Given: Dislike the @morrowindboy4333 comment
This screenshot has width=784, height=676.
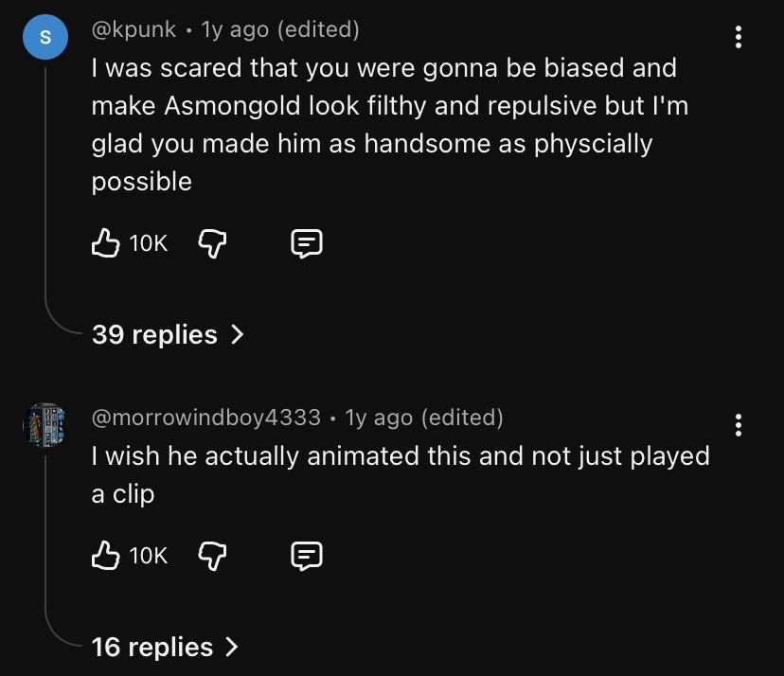Looking at the screenshot, I should (x=212, y=556).
